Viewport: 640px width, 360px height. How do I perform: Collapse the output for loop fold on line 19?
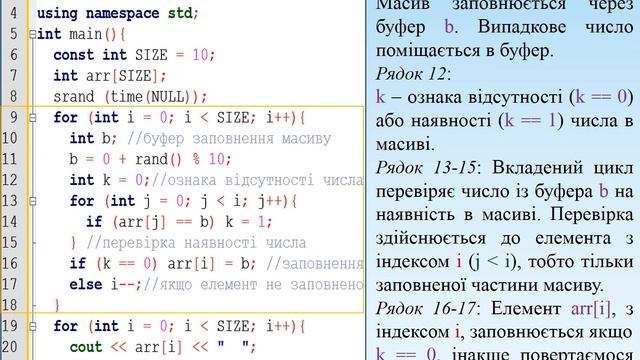point(33,326)
